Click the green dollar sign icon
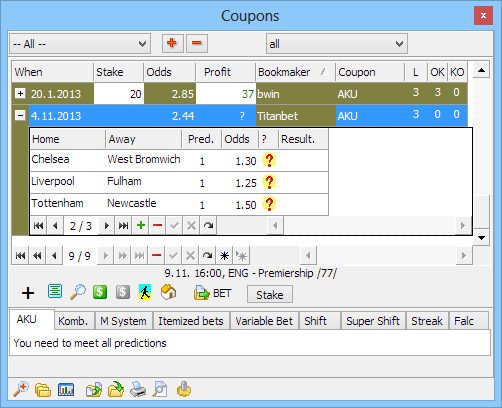The image size is (502, 408). (100, 292)
